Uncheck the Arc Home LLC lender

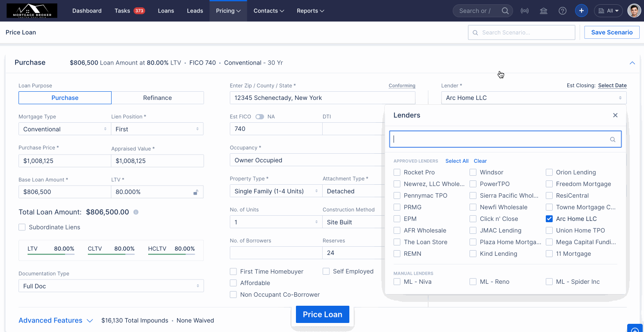(549, 219)
